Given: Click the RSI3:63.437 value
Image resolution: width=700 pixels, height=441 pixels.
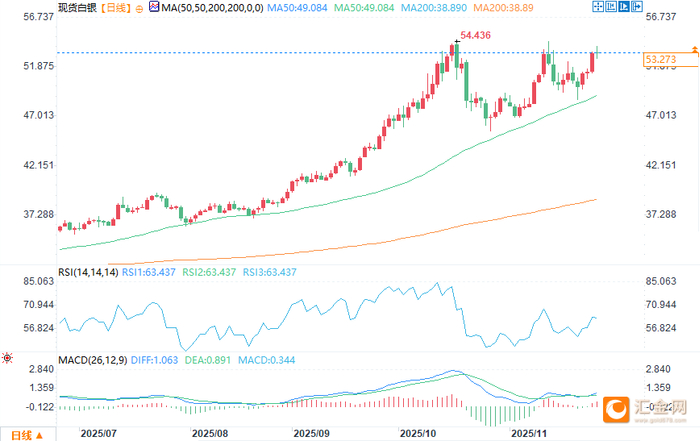Looking at the screenshot, I should pos(270,272).
